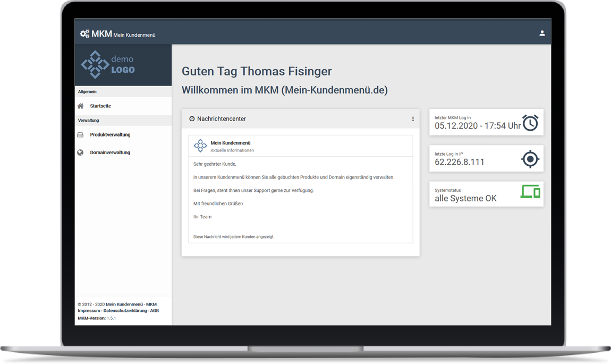
Task: Click the alarm clock icon in last login card
Action: pyautogui.click(x=530, y=123)
